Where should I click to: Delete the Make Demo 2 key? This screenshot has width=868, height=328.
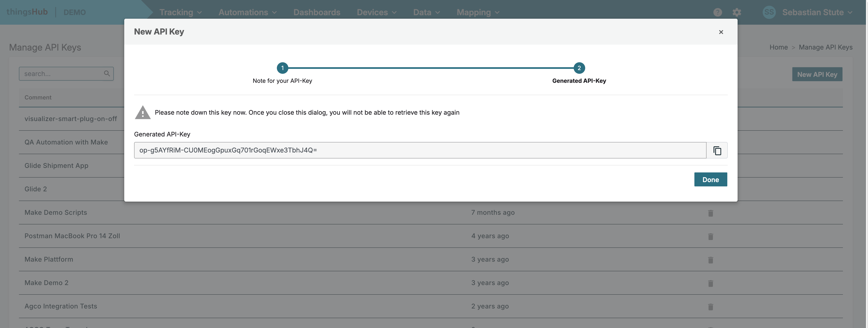point(710,283)
